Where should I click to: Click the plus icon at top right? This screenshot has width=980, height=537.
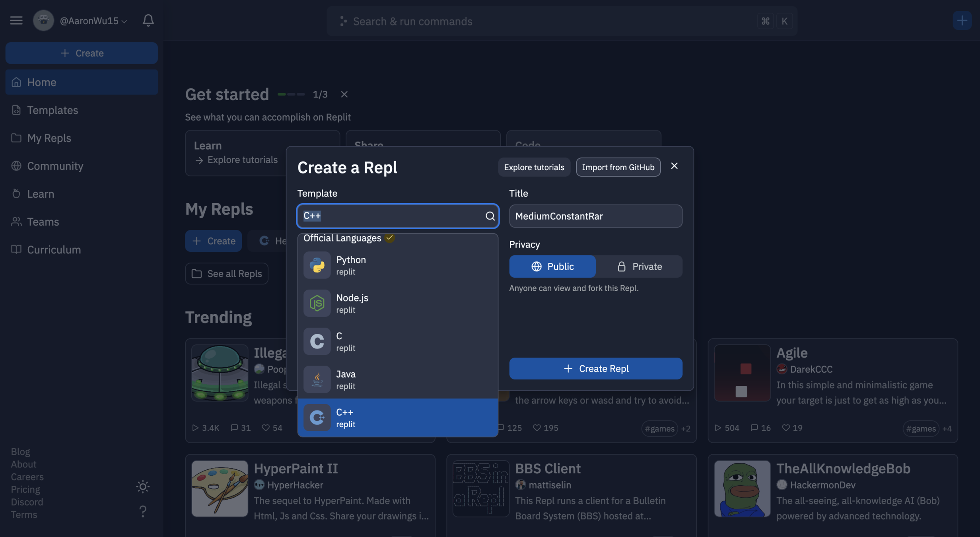962,20
